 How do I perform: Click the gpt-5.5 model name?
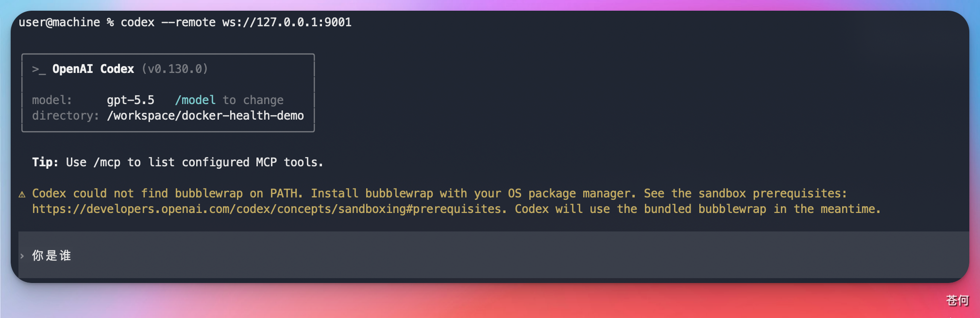(131, 100)
